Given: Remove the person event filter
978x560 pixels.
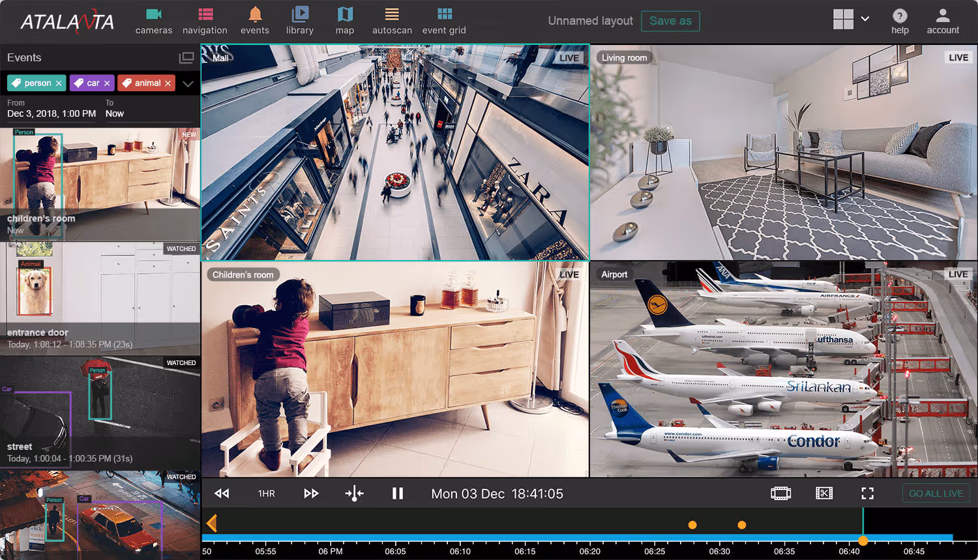Looking at the screenshot, I should click(59, 83).
